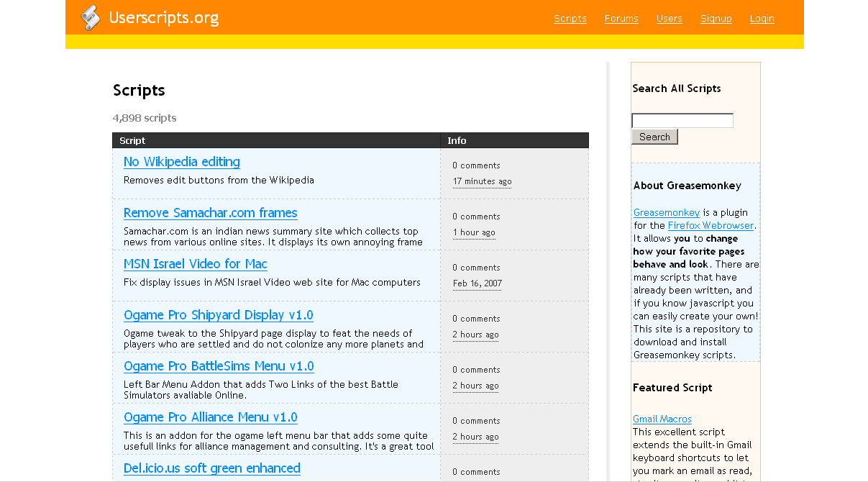Open Ogame Pro Alliance Menu v1.0
The width and height of the screenshot is (868, 482).
[210, 417]
